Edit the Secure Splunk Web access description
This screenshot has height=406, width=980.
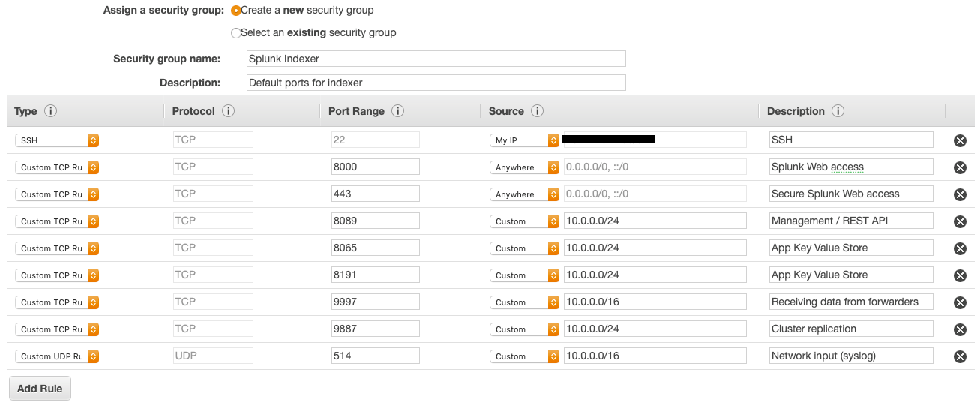pyautogui.click(x=851, y=194)
